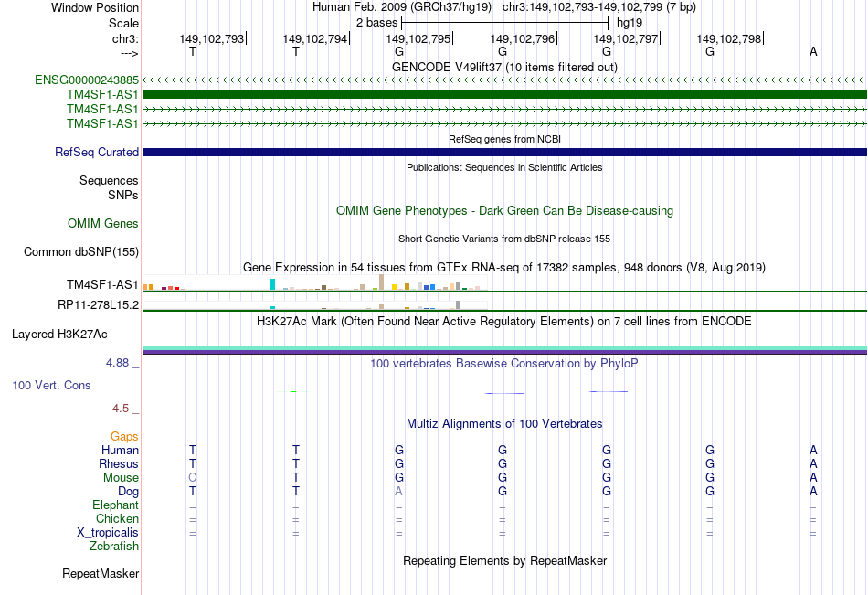Click the Zebrafish alignment row label
This screenshot has height=595, width=868.
[x=114, y=547]
